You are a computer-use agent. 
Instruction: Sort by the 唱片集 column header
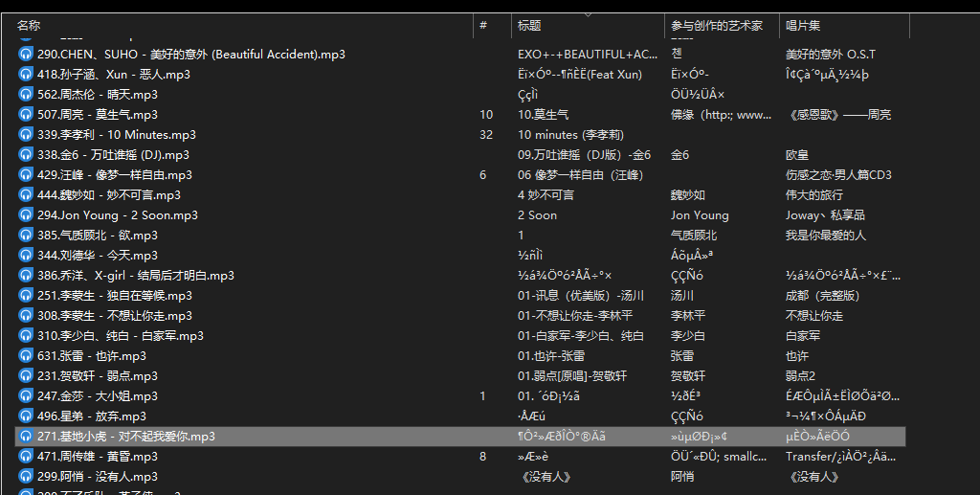coord(803,26)
